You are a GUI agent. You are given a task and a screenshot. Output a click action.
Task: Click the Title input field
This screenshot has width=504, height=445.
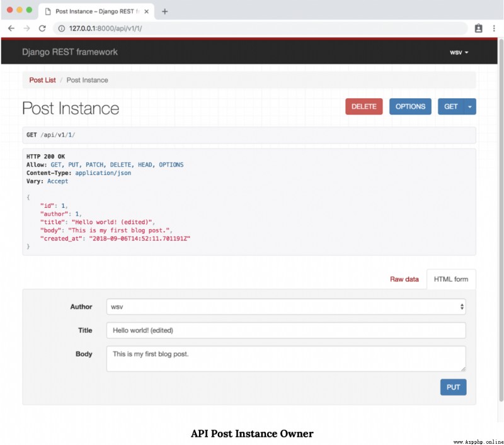(286, 330)
